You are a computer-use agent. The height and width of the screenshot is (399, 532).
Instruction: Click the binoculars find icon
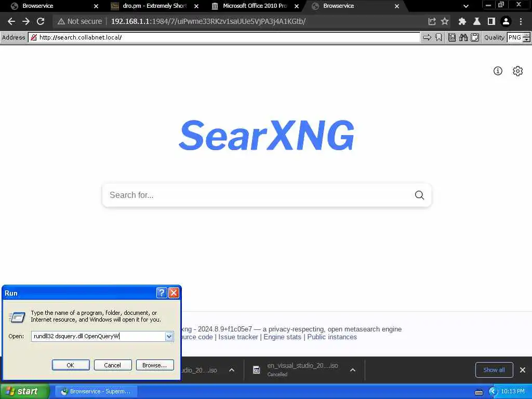tap(463, 37)
